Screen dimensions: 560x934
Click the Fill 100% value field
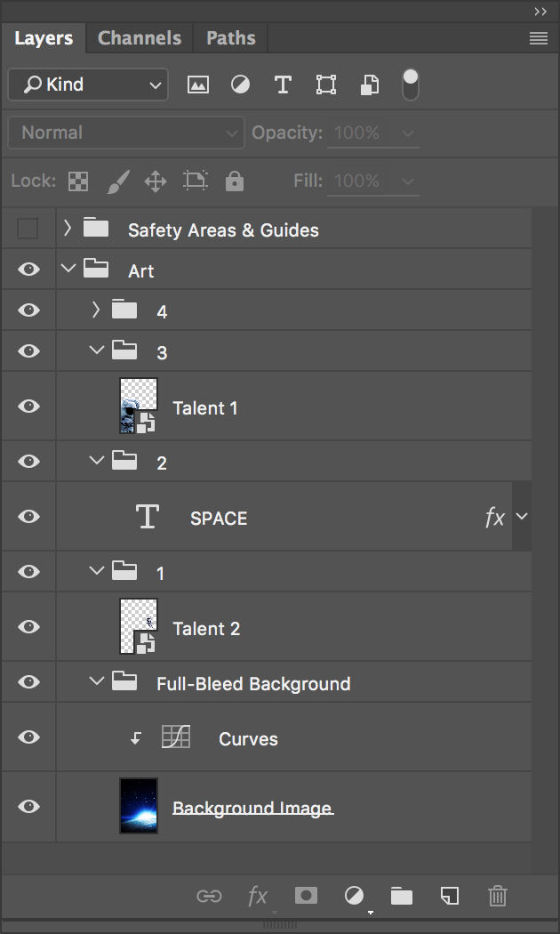pyautogui.click(x=357, y=181)
